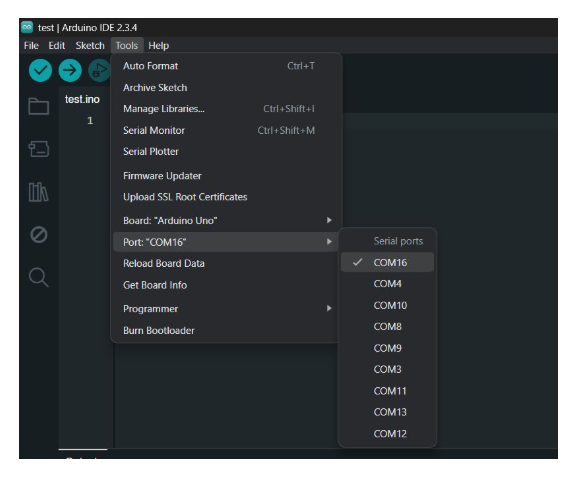
Task: Open the Help menu
Action: [x=159, y=46]
